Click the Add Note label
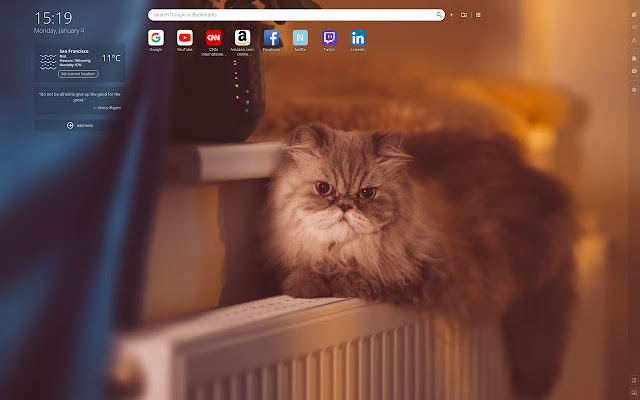The image size is (640, 400). [85, 126]
